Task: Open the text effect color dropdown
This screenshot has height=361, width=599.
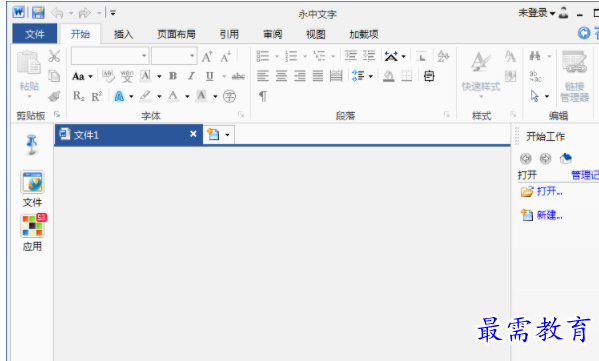Action: click(x=131, y=96)
